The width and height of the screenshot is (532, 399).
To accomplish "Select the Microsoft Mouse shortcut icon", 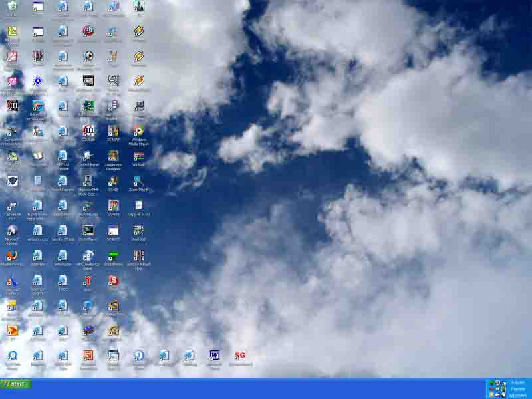I will click(x=12, y=231).
